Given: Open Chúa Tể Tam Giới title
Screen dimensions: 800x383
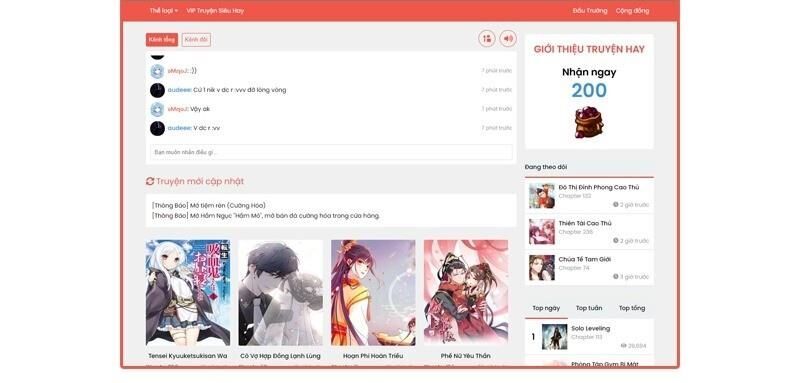Looking at the screenshot, I should pyautogui.click(x=585, y=259).
